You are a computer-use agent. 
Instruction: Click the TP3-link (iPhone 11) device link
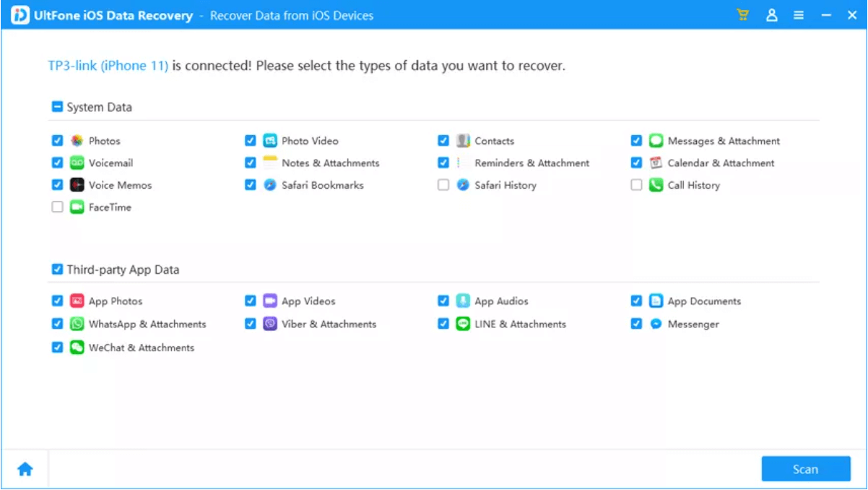click(x=106, y=64)
